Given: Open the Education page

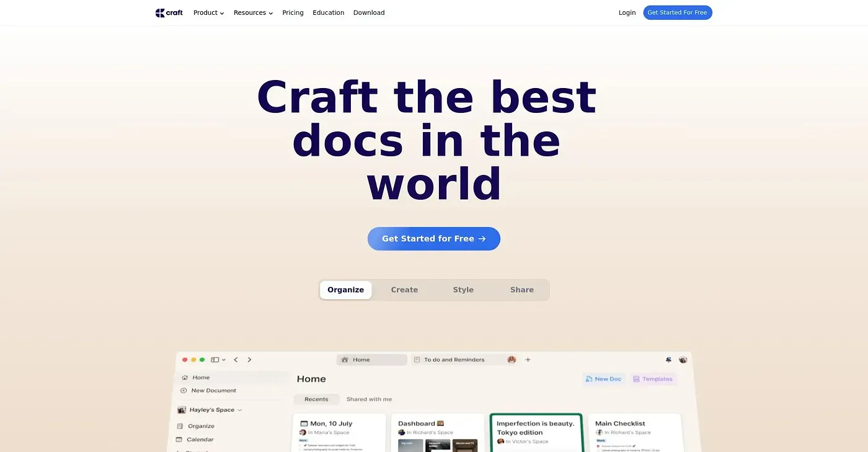Looking at the screenshot, I should coord(329,12).
